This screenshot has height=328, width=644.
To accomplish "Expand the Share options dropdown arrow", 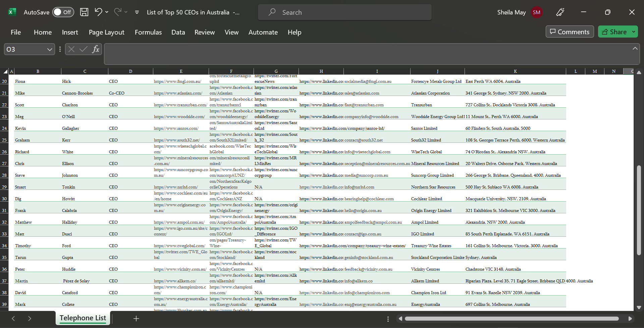I will click(634, 32).
